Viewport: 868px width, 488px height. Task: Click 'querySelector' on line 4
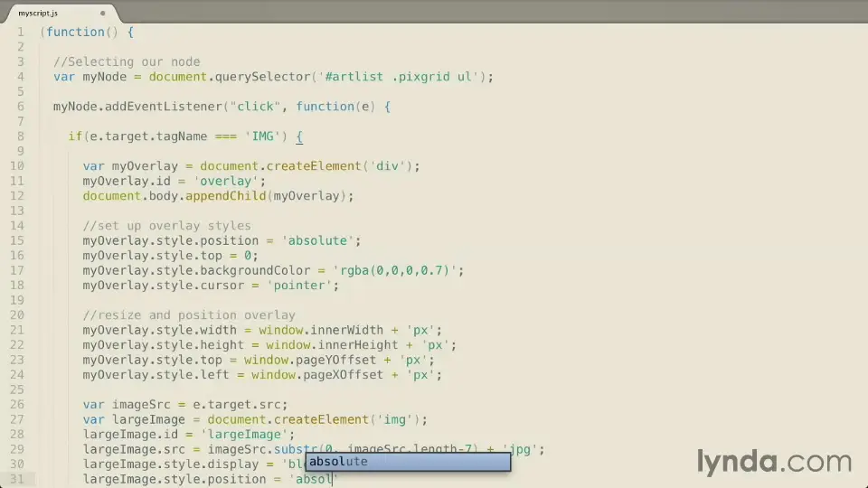coord(262,77)
